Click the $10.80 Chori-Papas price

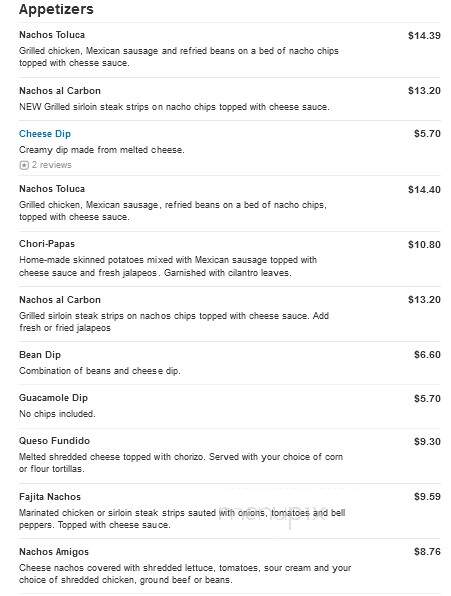point(424,244)
